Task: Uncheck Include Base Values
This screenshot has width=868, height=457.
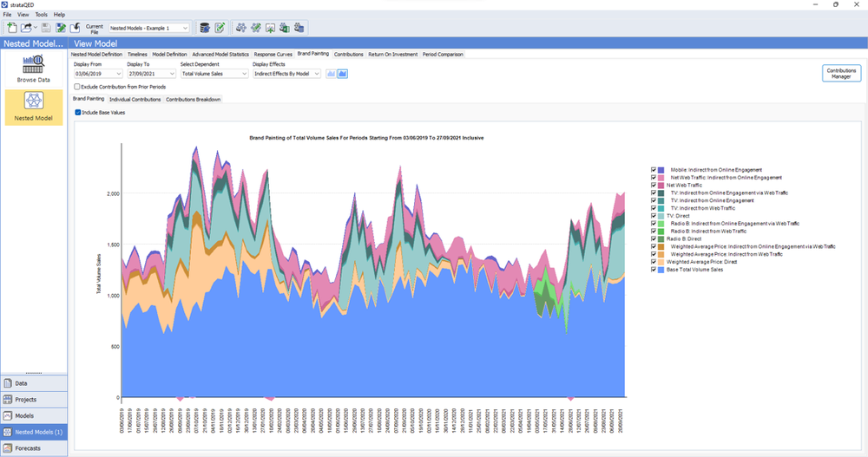Action: coord(78,113)
